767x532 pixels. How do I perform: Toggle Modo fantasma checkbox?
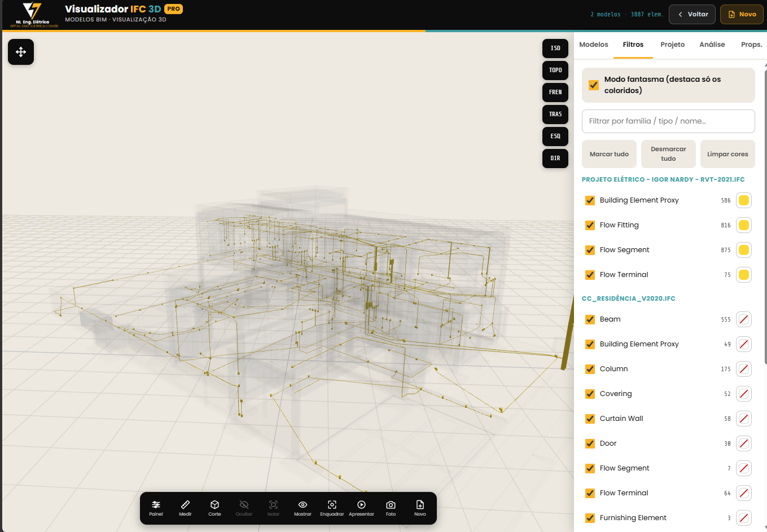click(594, 85)
